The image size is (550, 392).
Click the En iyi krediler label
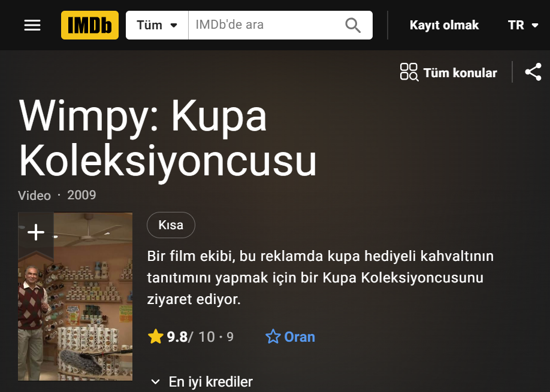tap(210, 382)
